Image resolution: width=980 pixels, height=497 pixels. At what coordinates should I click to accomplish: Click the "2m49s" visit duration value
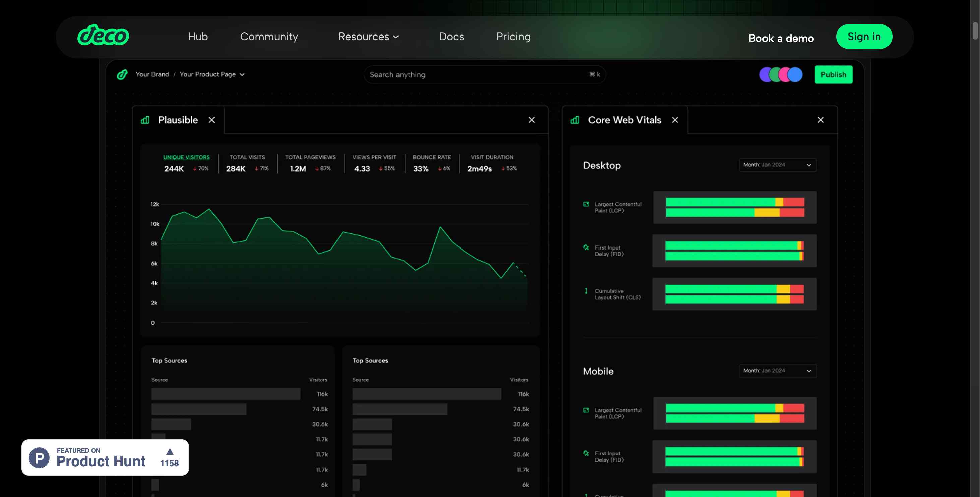[x=479, y=169]
